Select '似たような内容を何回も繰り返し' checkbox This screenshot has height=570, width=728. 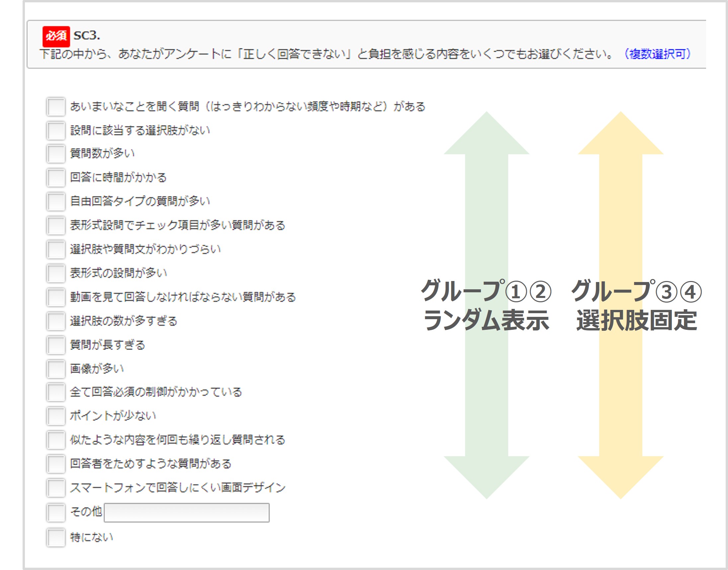point(56,440)
